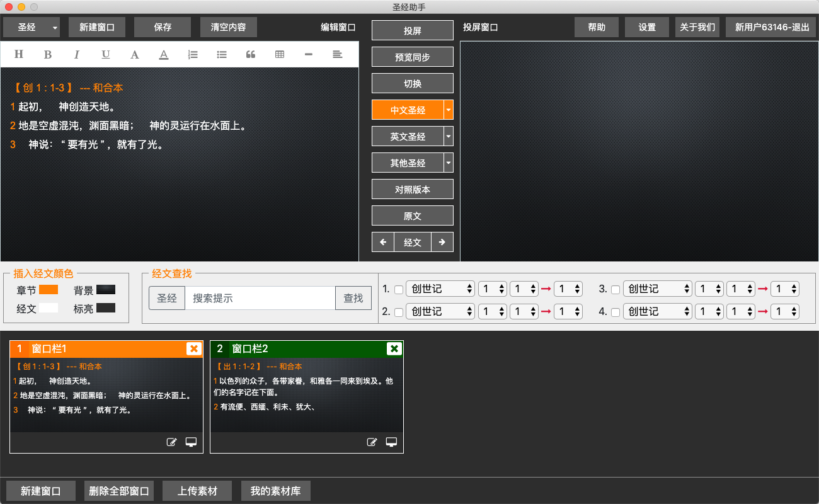Expand the 中文圣经 version dropdown arrow
819x504 pixels.
(449, 110)
